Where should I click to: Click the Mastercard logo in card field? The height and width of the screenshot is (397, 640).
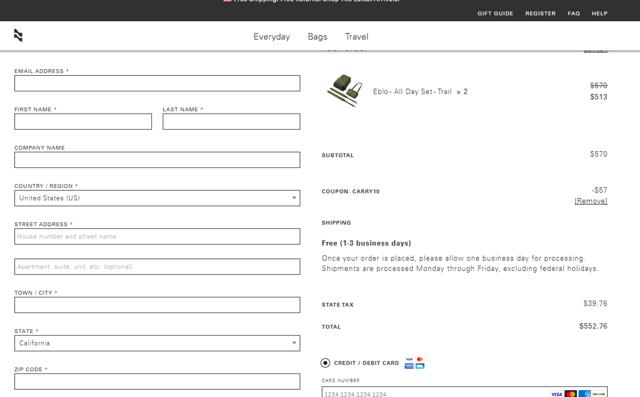tap(571, 394)
